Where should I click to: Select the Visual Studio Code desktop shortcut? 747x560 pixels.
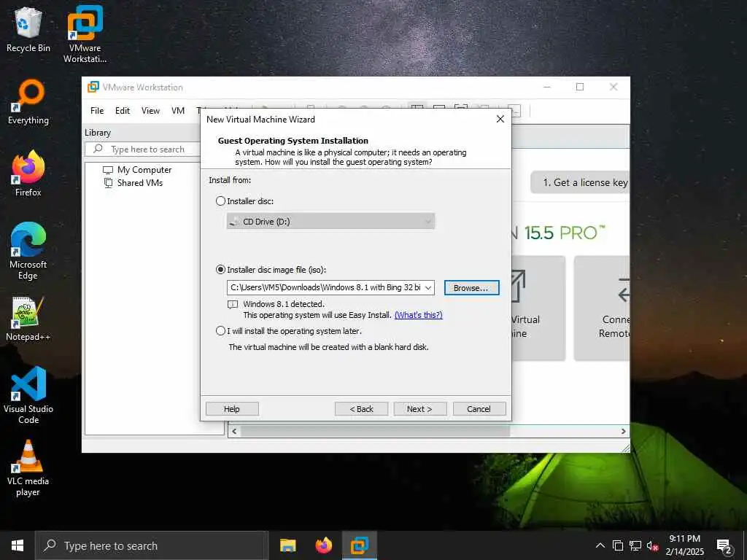(28, 395)
